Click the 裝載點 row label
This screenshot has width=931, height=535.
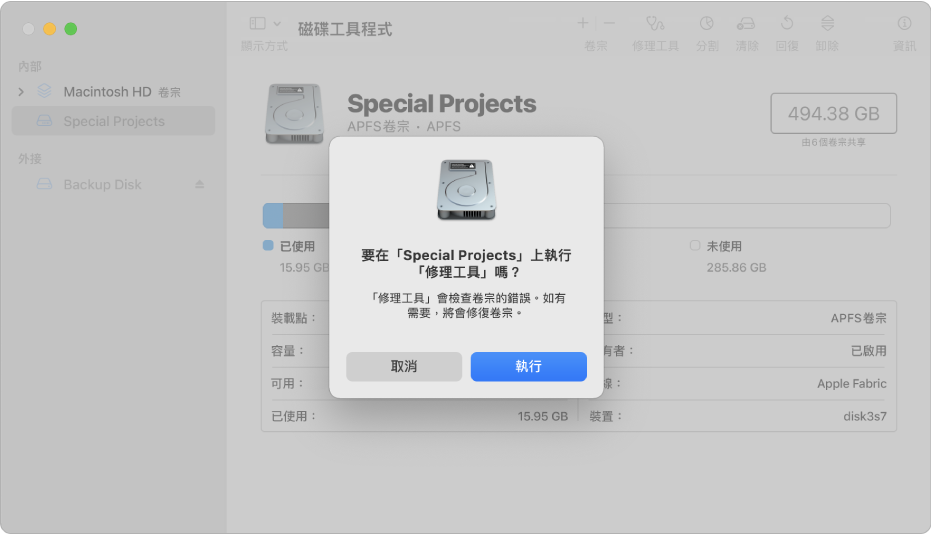(x=293, y=318)
